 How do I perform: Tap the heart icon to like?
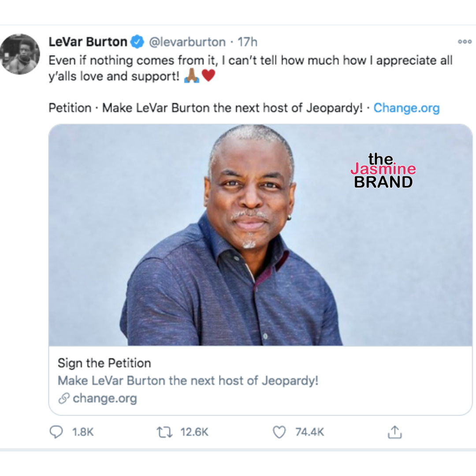coord(279,432)
